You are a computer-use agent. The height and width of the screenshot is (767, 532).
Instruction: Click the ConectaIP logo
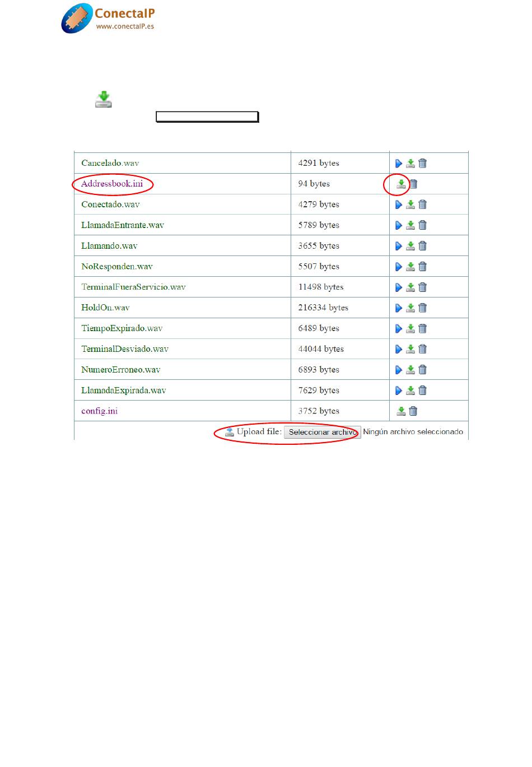[108, 18]
